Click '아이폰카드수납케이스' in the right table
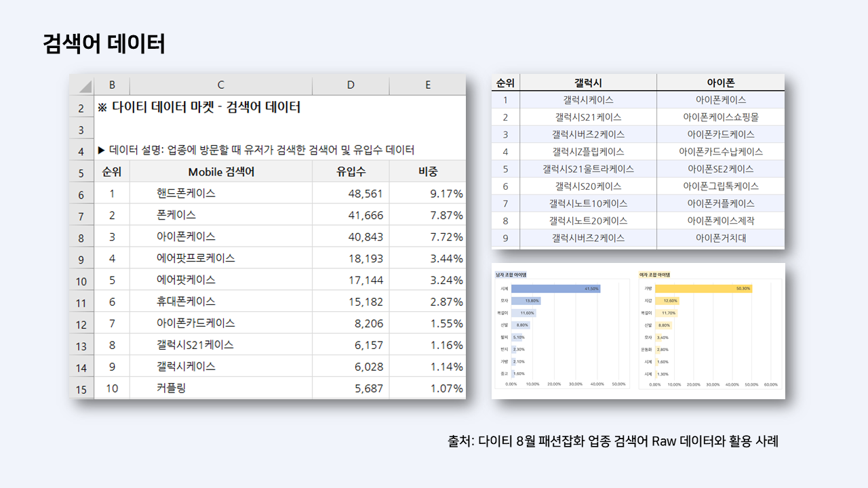This screenshot has height=488, width=868. click(721, 151)
